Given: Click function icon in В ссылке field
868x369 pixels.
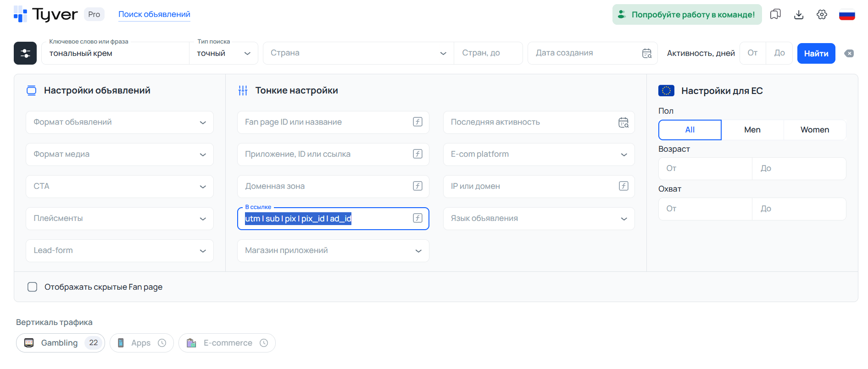Looking at the screenshot, I should pyautogui.click(x=417, y=218).
